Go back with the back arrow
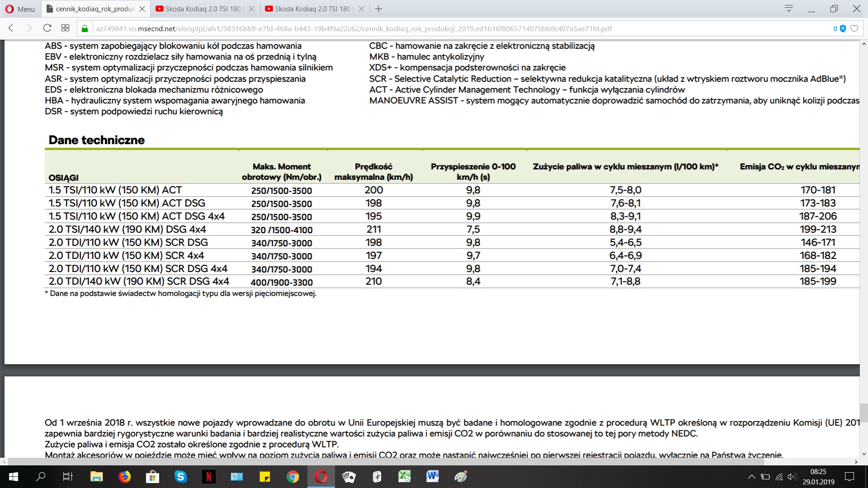The width and height of the screenshot is (868, 488). click(x=11, y=28)
